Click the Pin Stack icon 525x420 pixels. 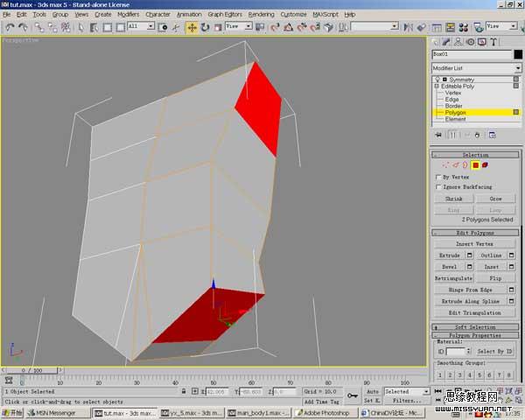coord(438,135)
